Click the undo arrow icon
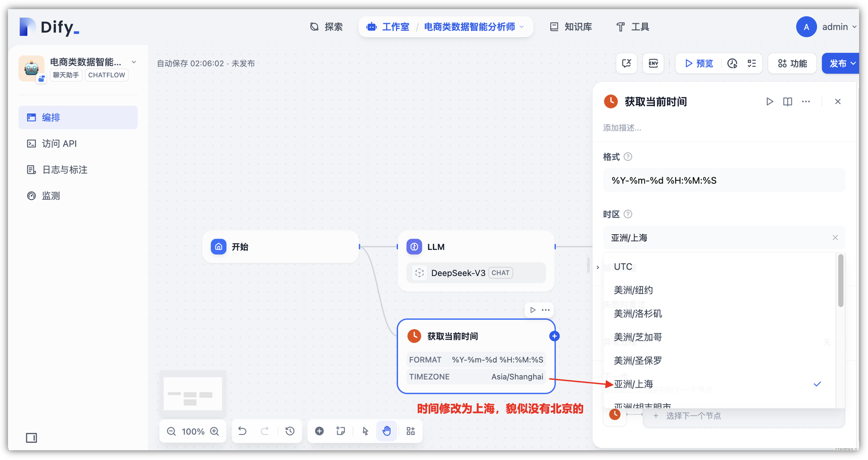Viewport: 868px width, 460px height. pyautogui.click(x=242, y=431)
